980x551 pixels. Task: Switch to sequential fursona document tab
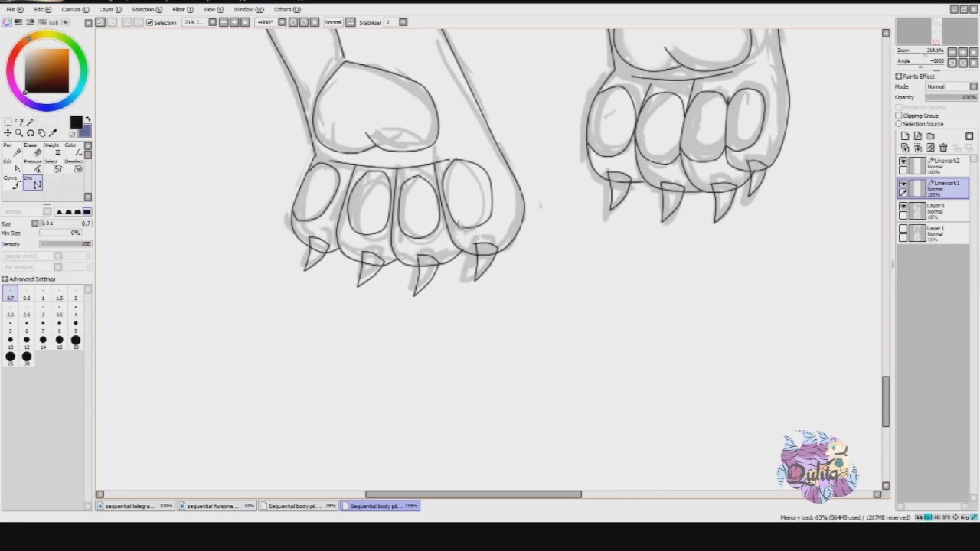(x=217, y=506)
